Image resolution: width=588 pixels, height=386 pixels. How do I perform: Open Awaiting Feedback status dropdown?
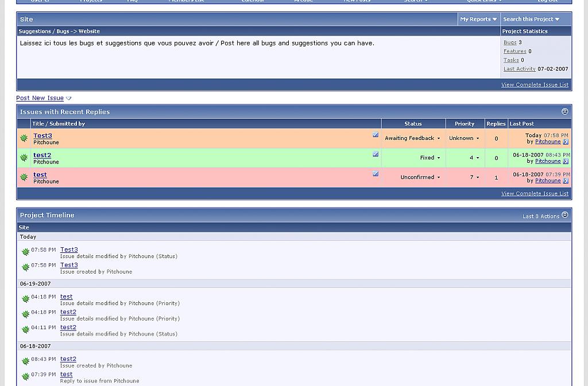412,138
